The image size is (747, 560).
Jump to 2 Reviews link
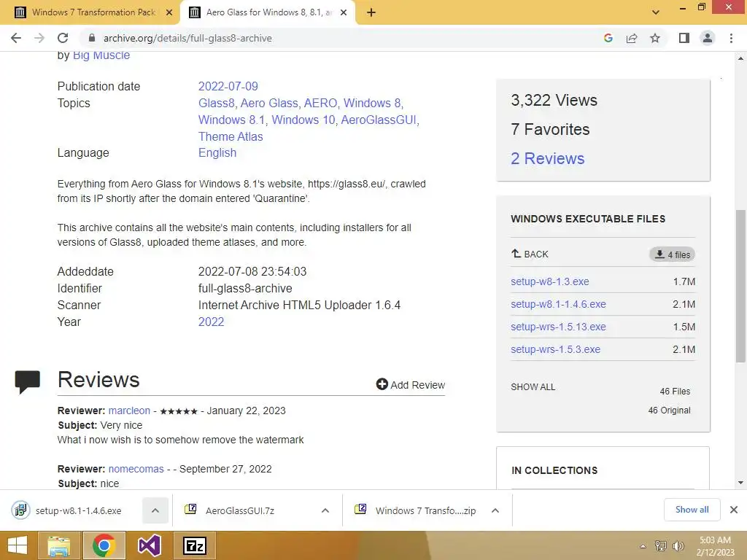coord(547,158)
